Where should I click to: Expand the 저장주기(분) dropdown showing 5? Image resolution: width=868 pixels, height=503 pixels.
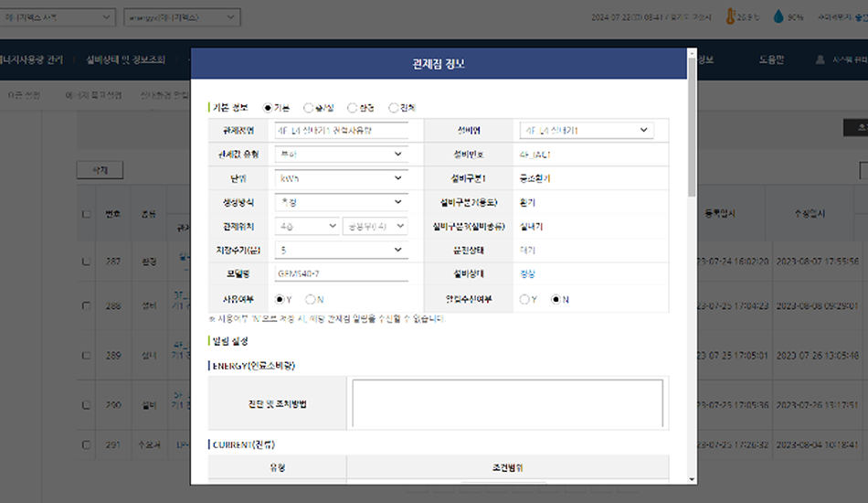point(340,250)
